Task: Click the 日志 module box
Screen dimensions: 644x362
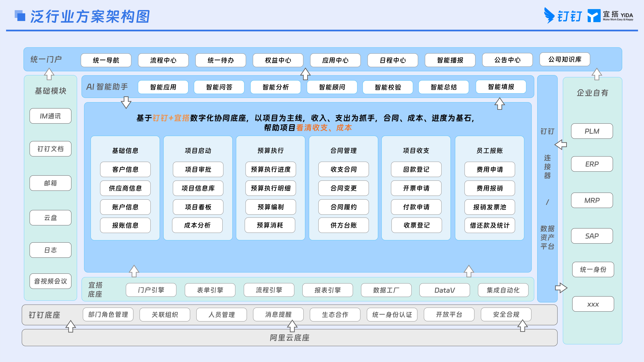Action: click(50, 250)
